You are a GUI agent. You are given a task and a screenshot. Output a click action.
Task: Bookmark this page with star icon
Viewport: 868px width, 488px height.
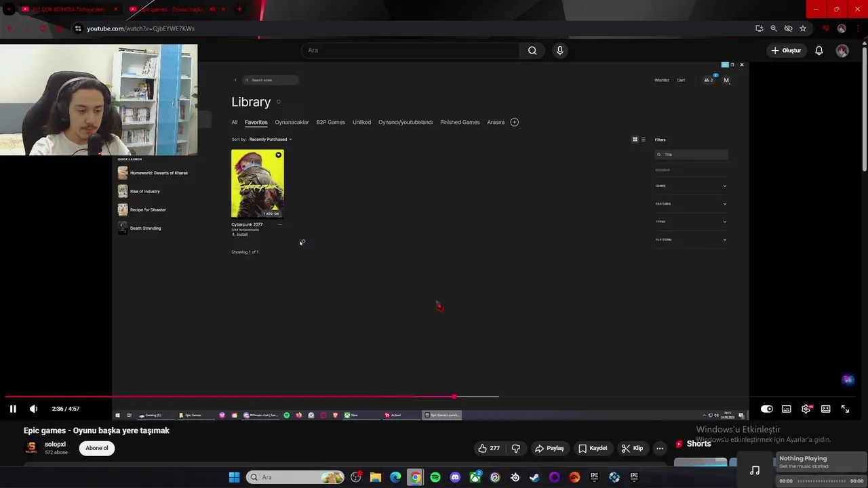click(803, 28)
